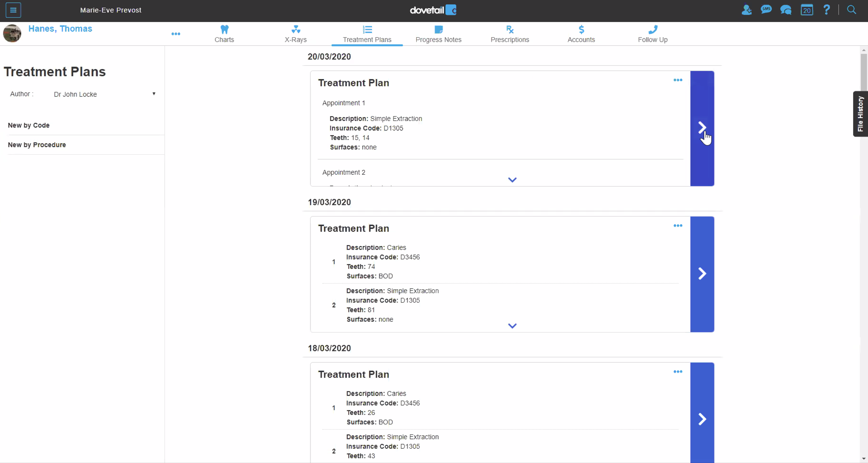This screenshot has width=868, height=463.
Task: Click the add patient icon
Action: click(746, 10)
